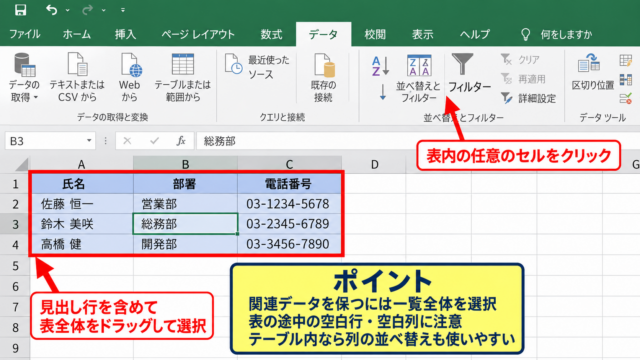Open the ヘルプ tab

pyautogui.click(x=475, y=34)
